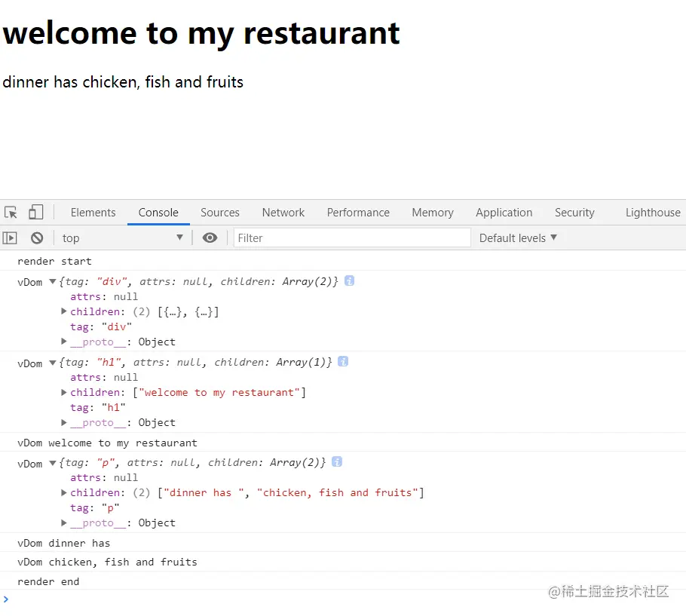Collapse the div vDom object

53,282
